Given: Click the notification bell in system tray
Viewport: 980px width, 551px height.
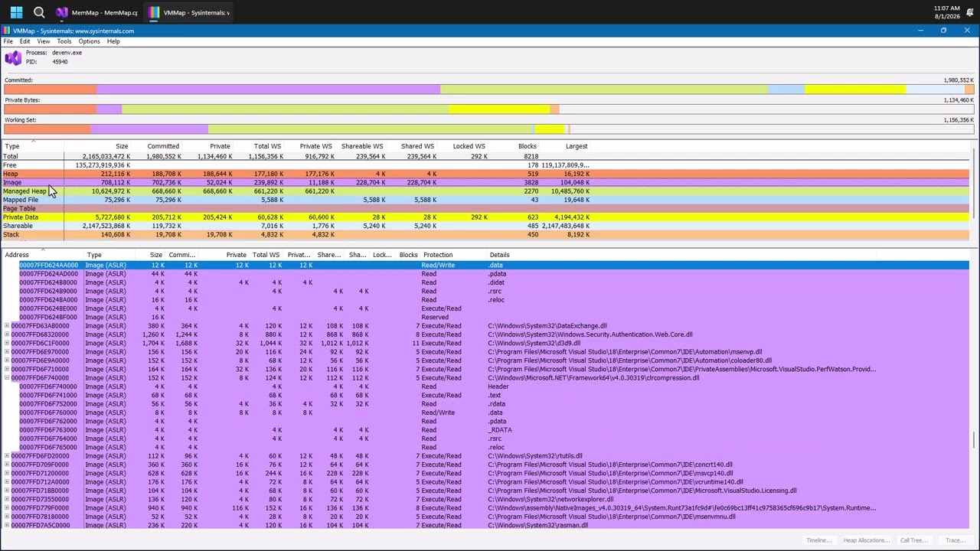Looking at the screenshot, I should click(x=969, y=12).
